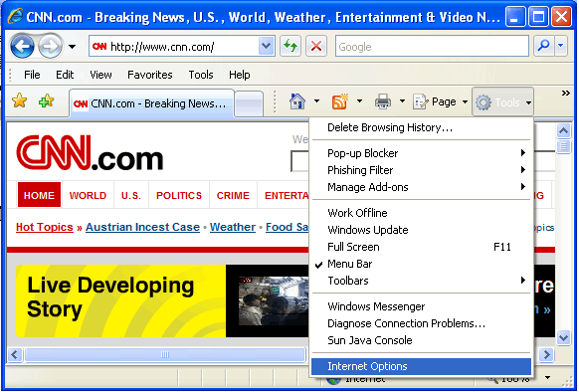Open the View menu

point(100,75)
